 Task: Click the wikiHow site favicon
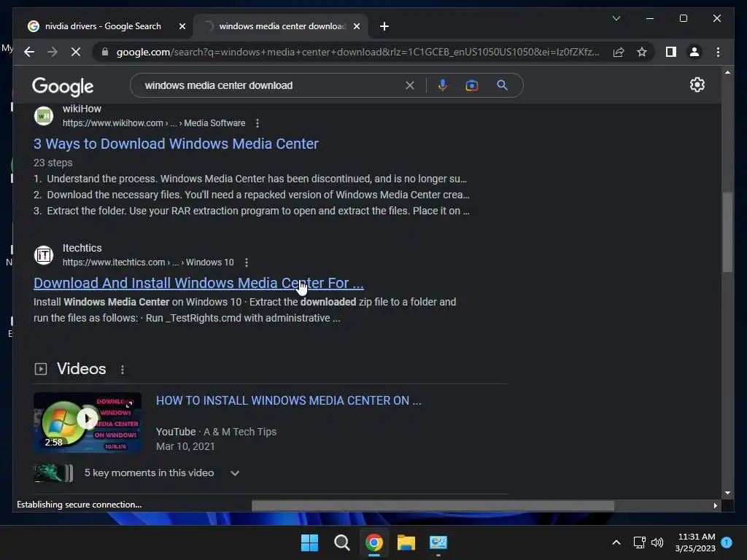[44, 116]
